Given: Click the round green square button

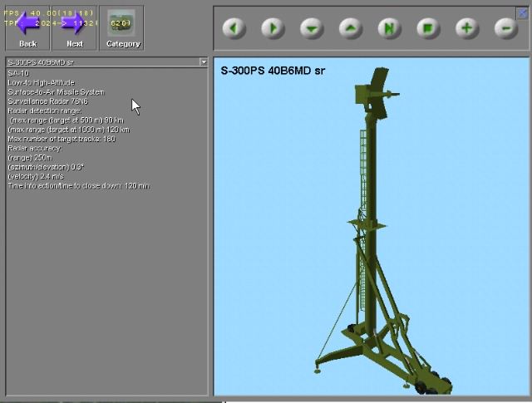Looking at the screenshot, I should click(x=428, y=28).
